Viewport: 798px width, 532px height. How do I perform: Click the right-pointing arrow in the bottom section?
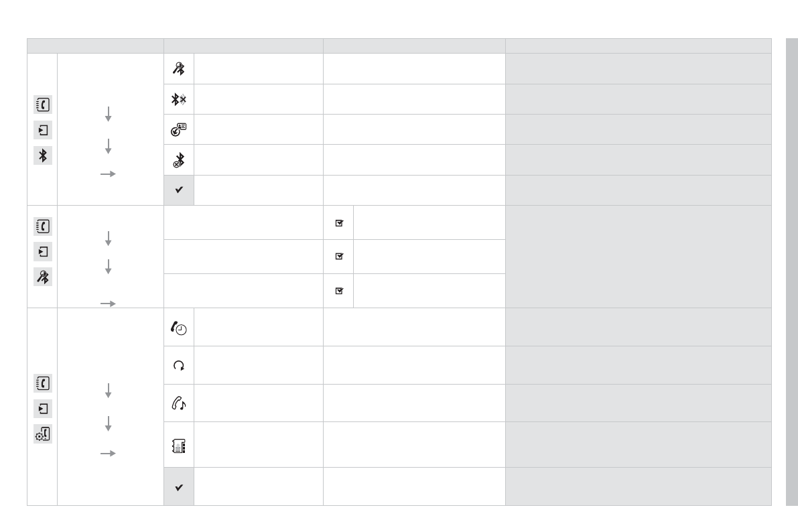point(109,454)
